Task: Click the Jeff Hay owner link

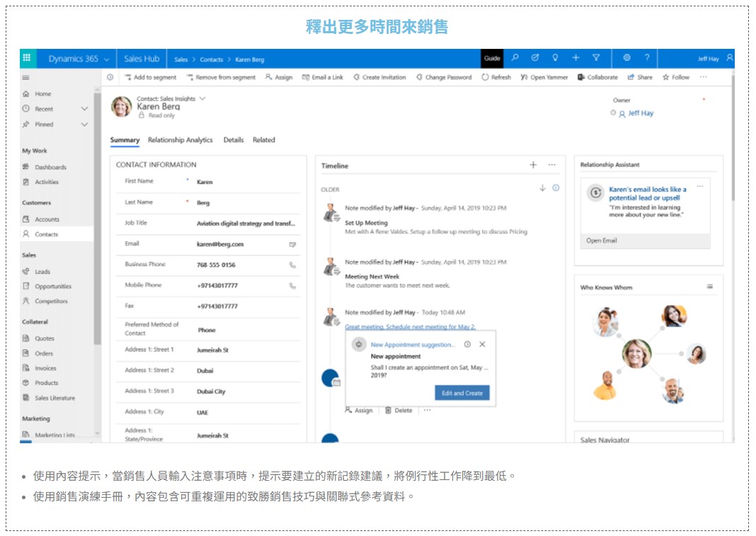Action: (x=641, y=113)
